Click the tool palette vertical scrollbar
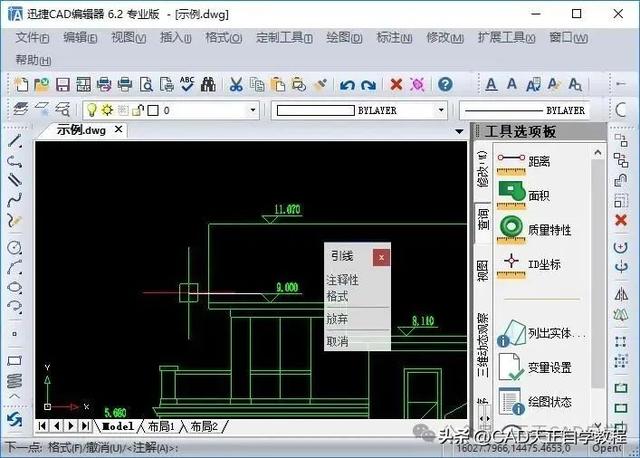 point(598,273)
